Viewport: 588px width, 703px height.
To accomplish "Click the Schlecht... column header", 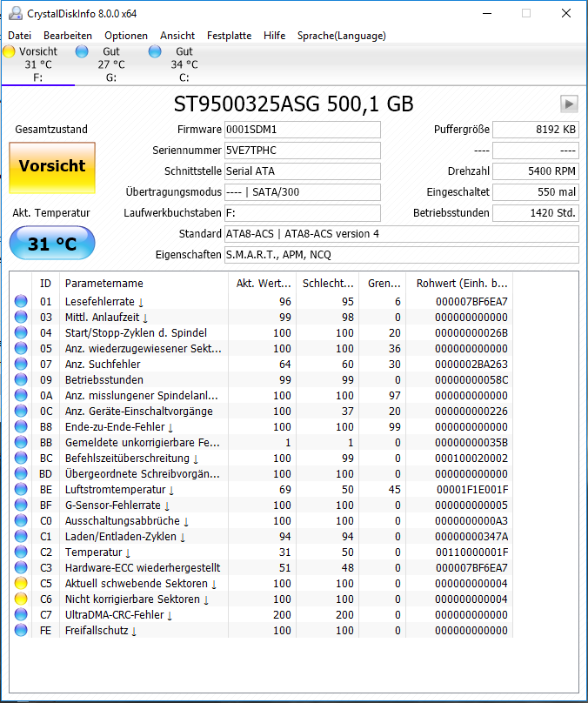I will (328, 284).
